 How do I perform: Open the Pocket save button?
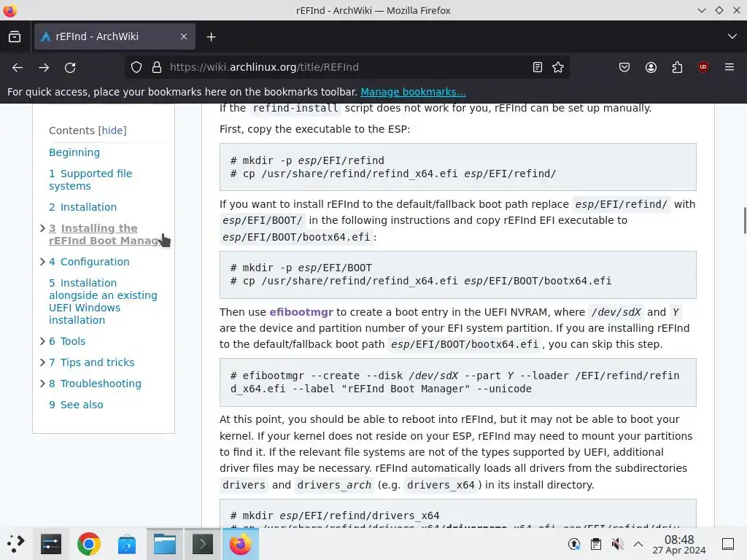[x=624, y=67]
